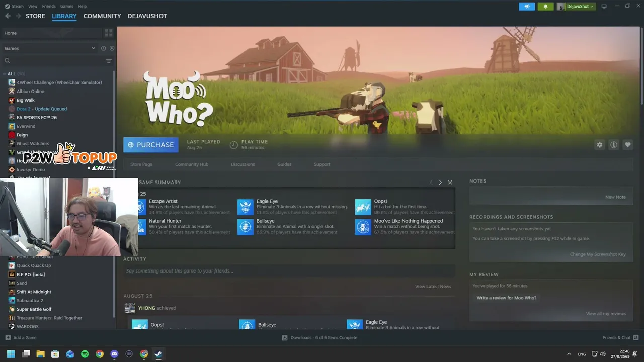Open the library Home button
Image resolution: width=644 pixels, height=362 pixels.
pyautogui.click(x=52, y=33)
